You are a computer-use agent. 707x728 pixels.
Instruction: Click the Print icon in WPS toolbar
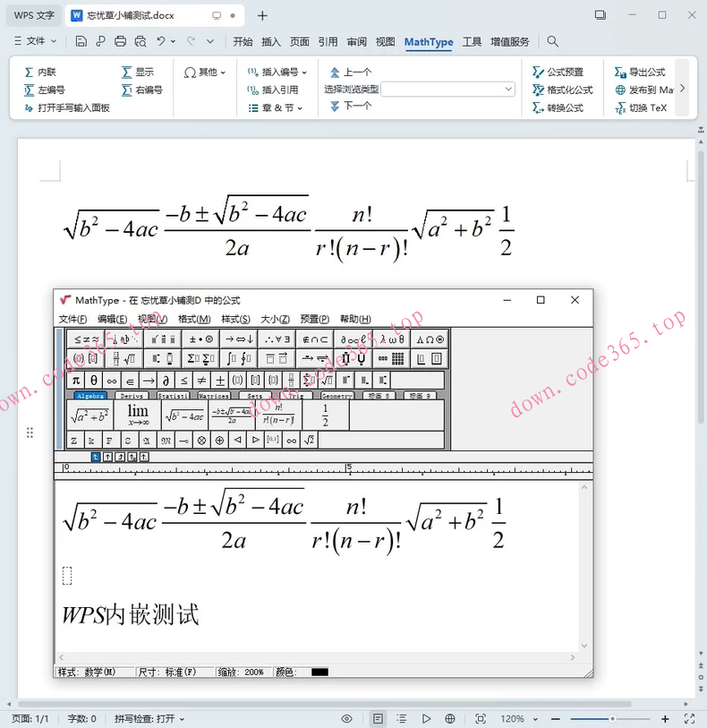120,41
